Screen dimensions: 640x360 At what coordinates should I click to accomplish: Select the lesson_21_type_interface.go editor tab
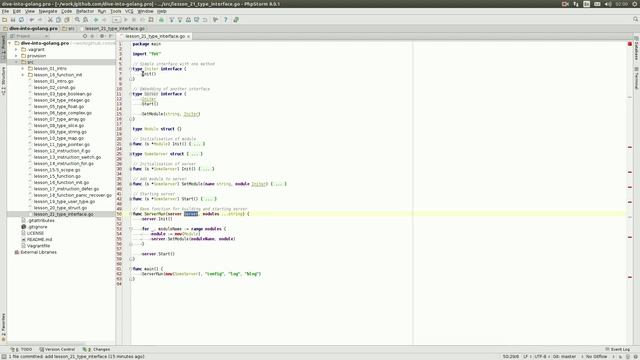(154, 36)
